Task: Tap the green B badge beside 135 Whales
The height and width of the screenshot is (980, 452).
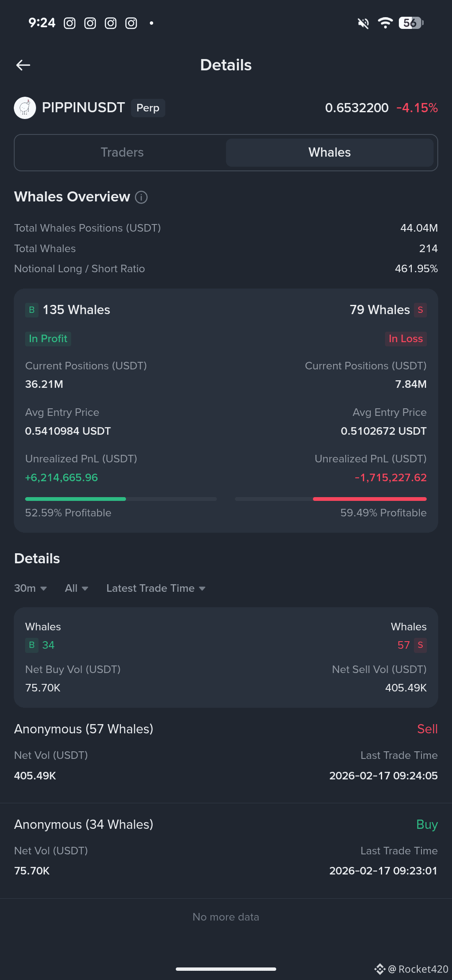Action: (32, 310)
